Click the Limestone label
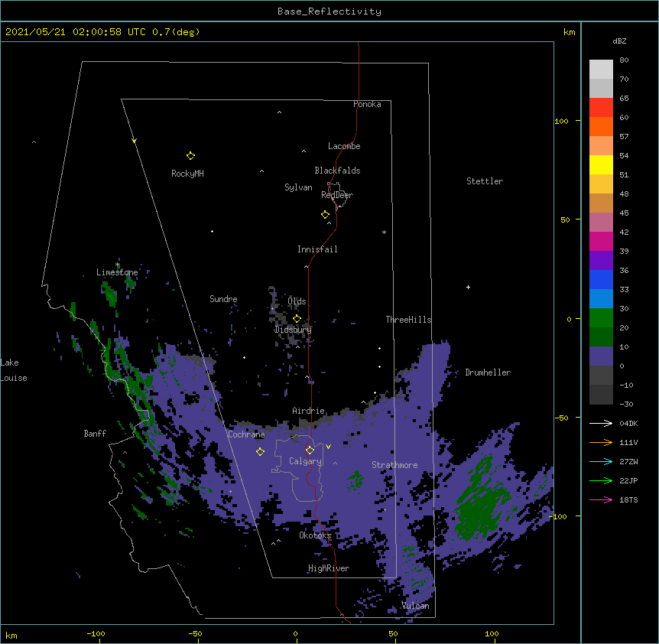Image resolution: width=659 pixels, height=644 pixels. 117,272
